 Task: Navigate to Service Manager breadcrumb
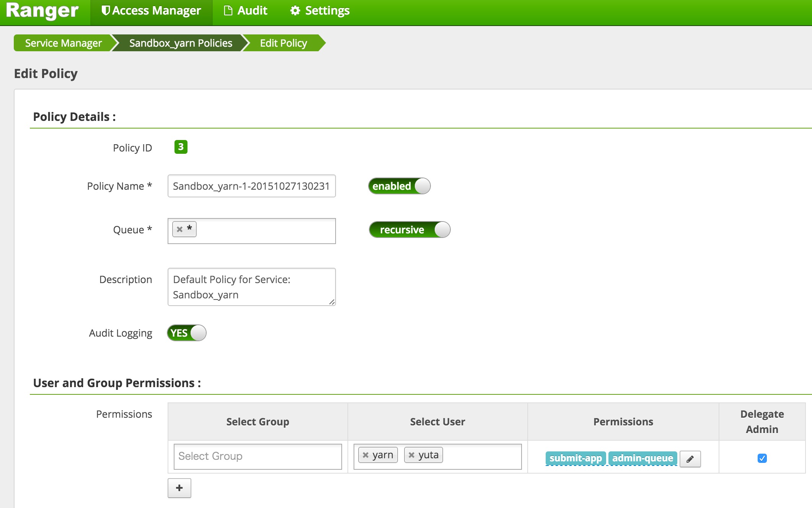click(x=62, y=43)
